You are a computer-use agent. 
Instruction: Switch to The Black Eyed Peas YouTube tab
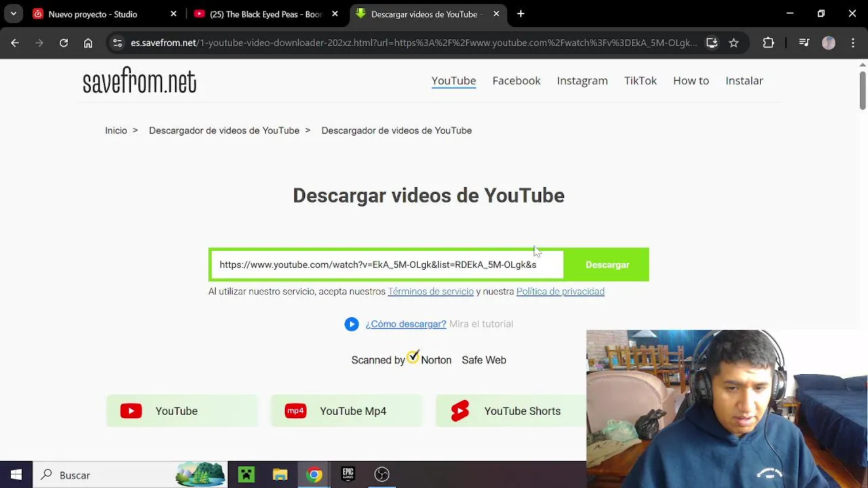coord(266,14)
